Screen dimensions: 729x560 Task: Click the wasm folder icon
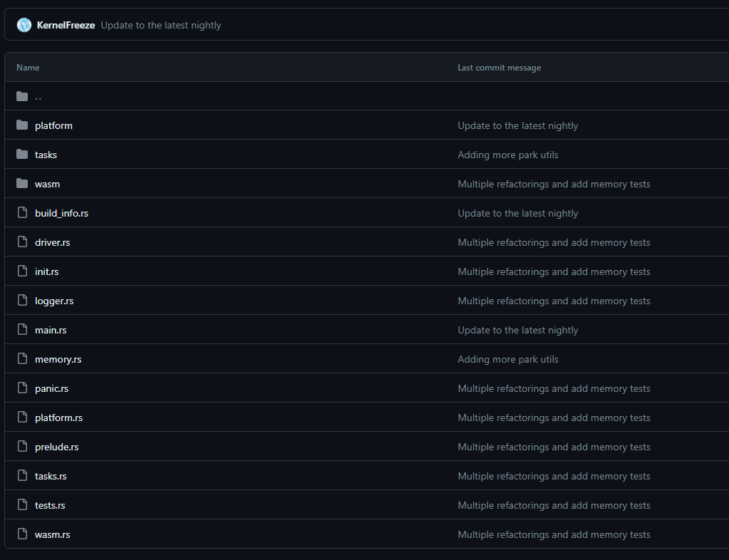coord(22,184)
